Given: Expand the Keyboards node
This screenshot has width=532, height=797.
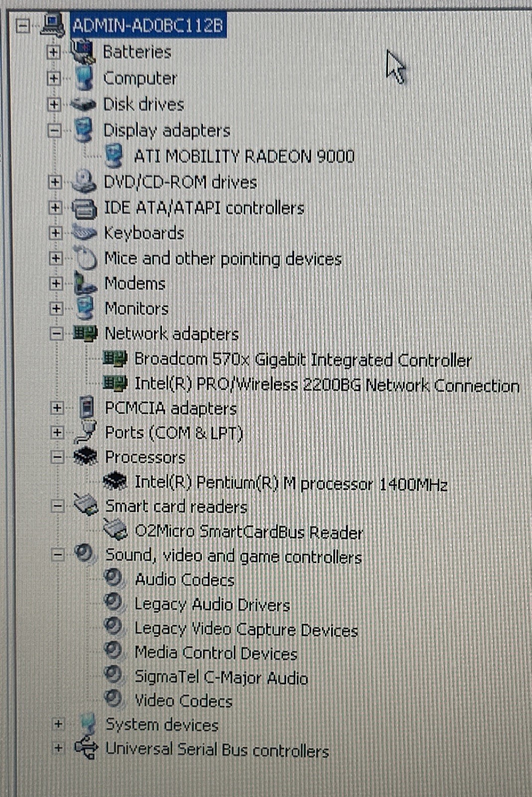Looking at the screenshot, I should (55, 233).
